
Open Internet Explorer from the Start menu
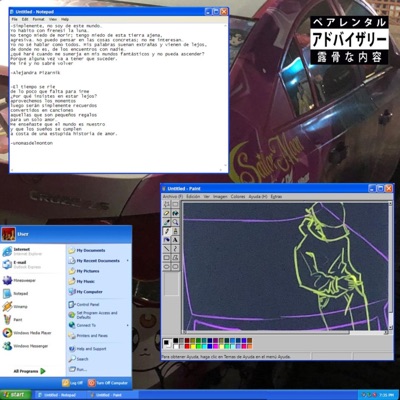point(23,252)
